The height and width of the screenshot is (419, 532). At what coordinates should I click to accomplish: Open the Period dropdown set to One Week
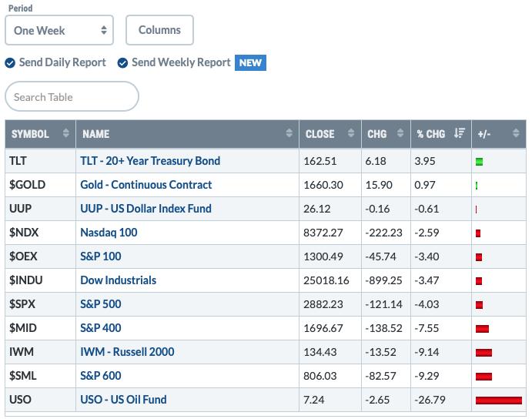coord(59,30)
